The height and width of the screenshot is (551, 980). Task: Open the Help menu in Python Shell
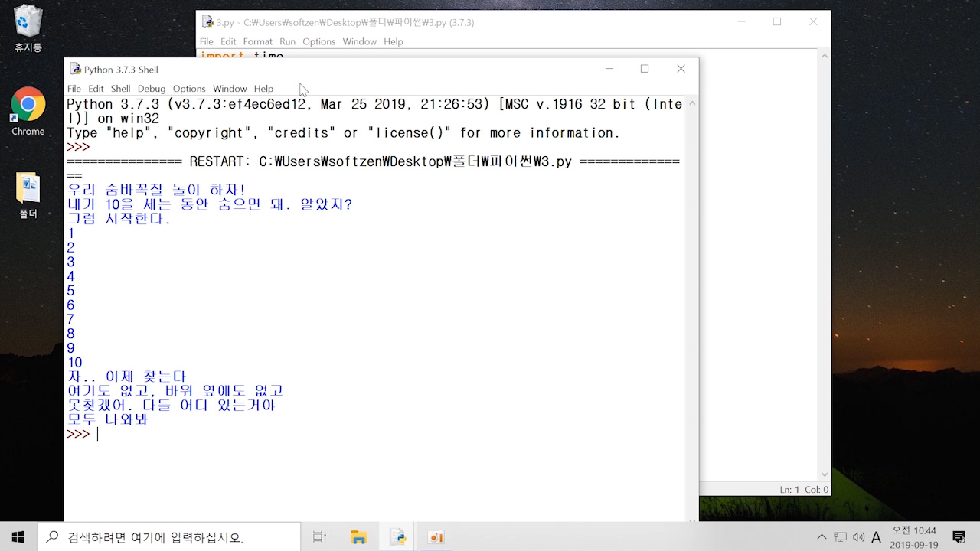click(x=263, y=89)
